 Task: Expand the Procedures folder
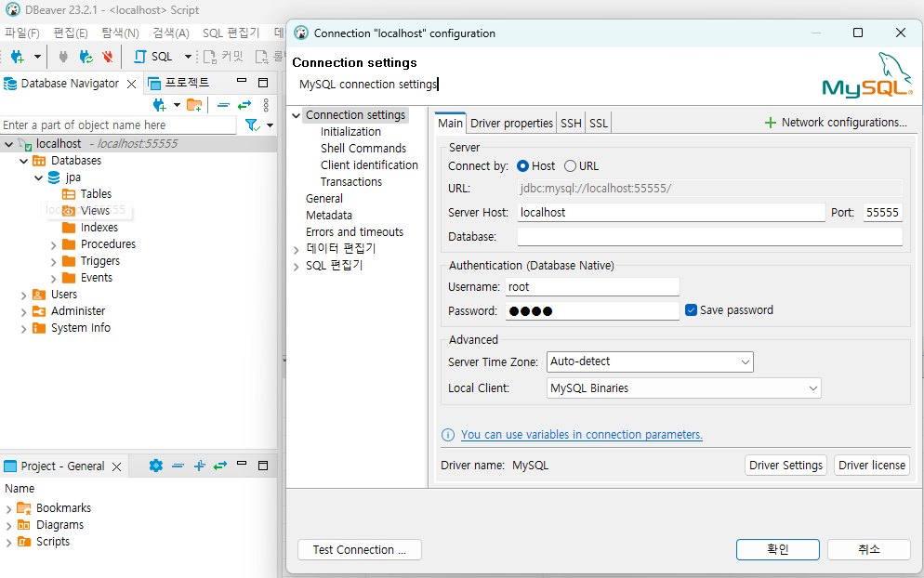pyautogui.click(x=53, y=245)
